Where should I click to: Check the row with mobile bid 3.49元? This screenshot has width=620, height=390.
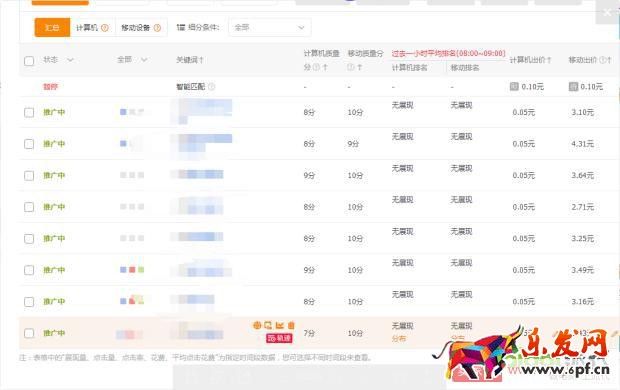[x=29, y=270]
